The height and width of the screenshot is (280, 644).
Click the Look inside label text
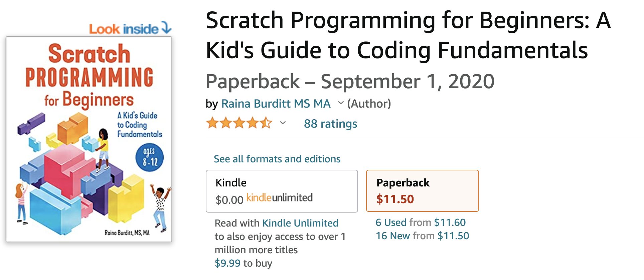(x=124, y=29)
